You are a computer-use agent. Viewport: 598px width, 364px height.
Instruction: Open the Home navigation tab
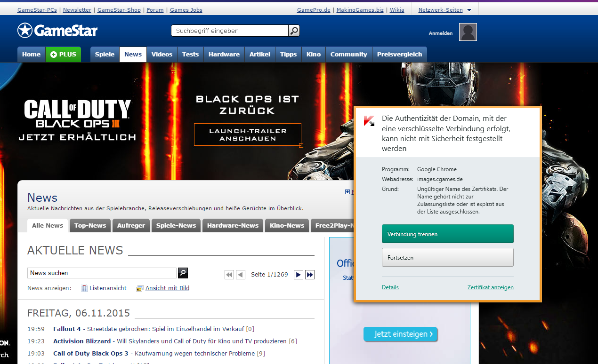click(31, 55)
